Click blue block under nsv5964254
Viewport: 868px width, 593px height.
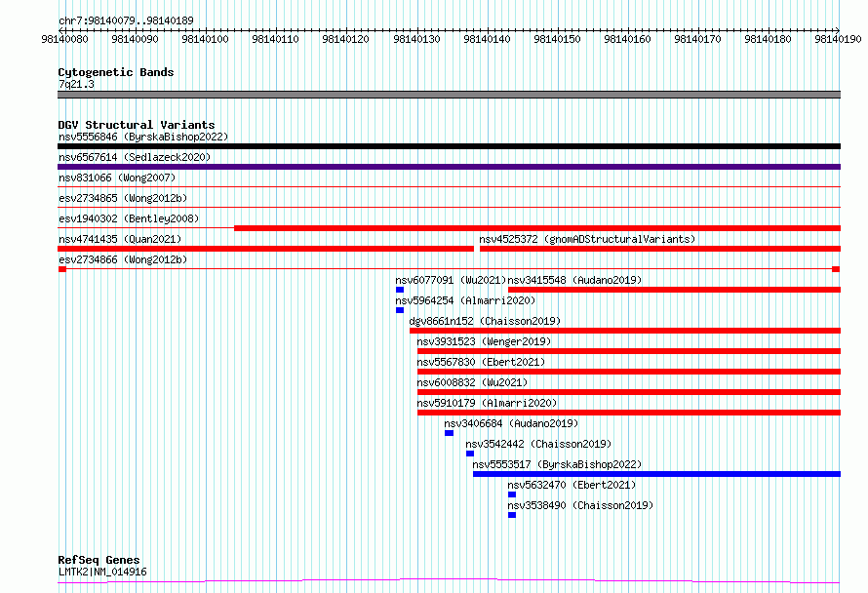point(400,310)
